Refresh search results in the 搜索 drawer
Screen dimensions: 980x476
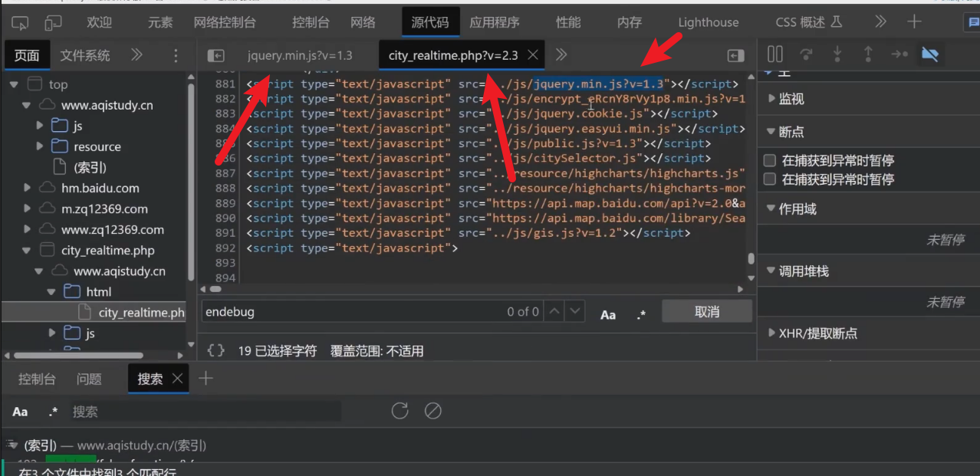click(400, 411)
